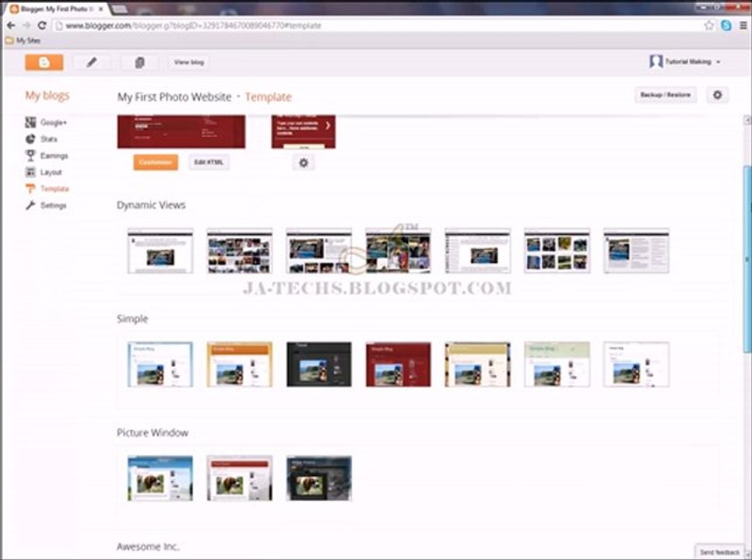The width and height of the screenshot is (752, 560).
Task: Click the mobile template preview thumbnail
Action: pos(304,131)
